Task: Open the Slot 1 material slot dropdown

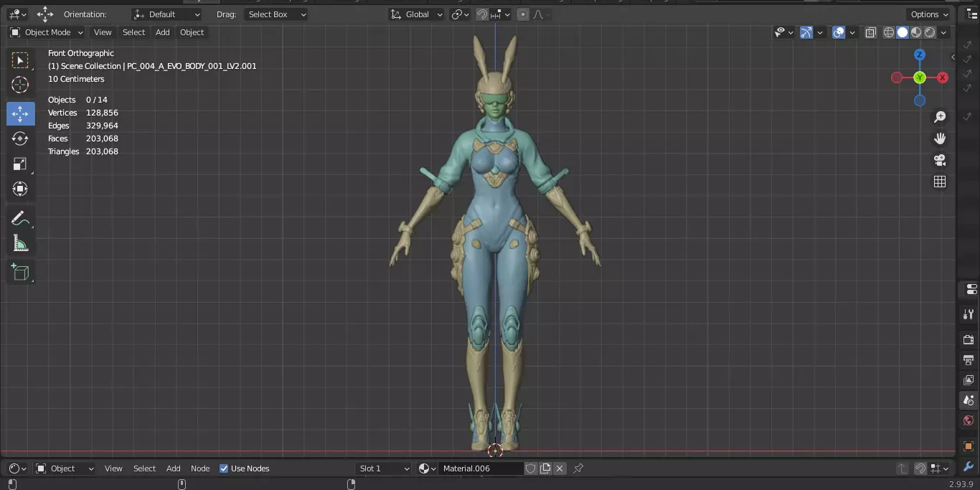Action: click(384, 468)
